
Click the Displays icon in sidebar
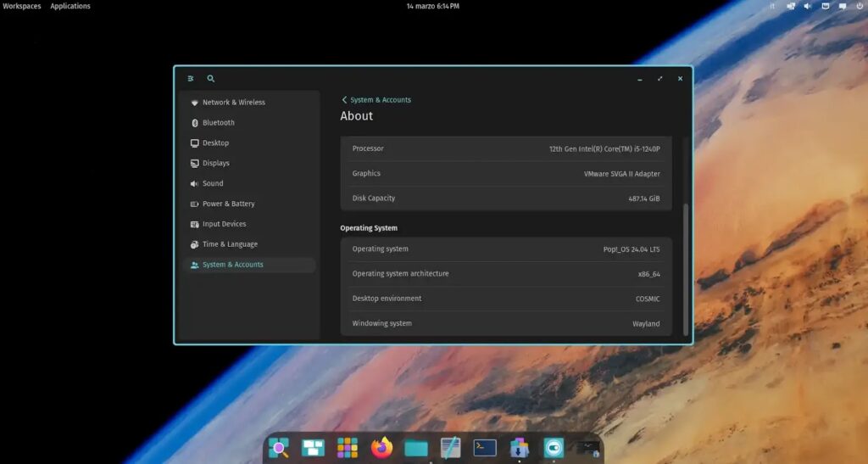click(194, 164)
